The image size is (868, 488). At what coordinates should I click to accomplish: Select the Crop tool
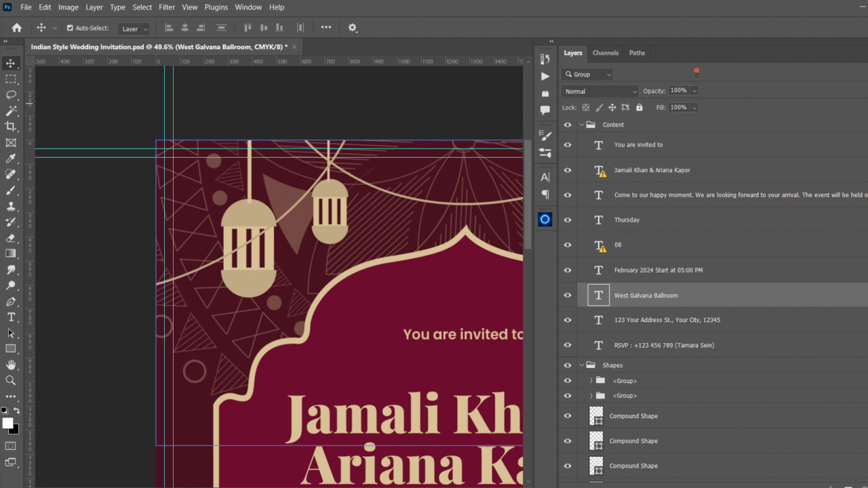coord(11,127)
